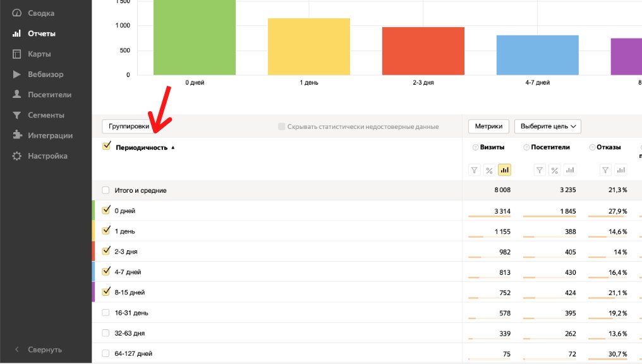Click the filter icon under Посетители

point(540,170)
